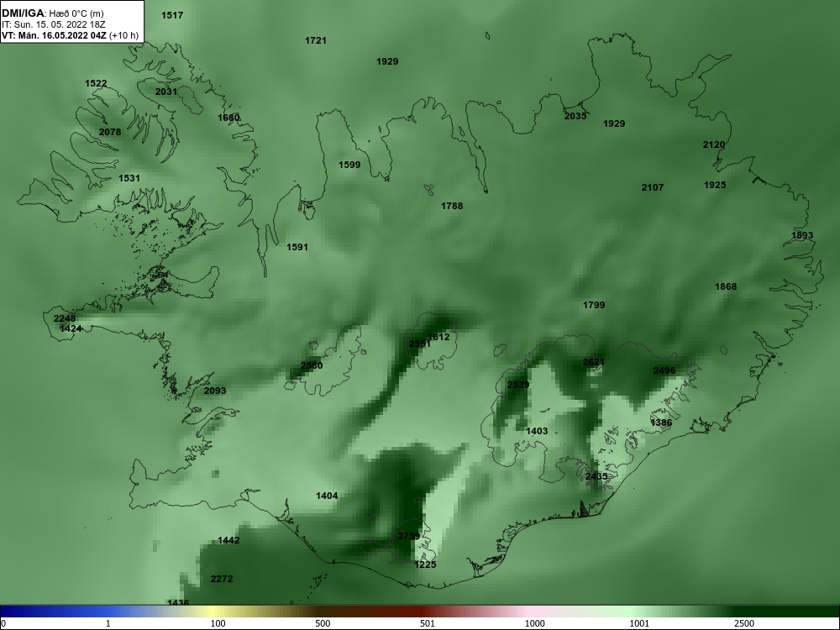This screenshot has height=630, width=840.
Task: Click the 2500 tick label on color scale
Action: [744, 623]
